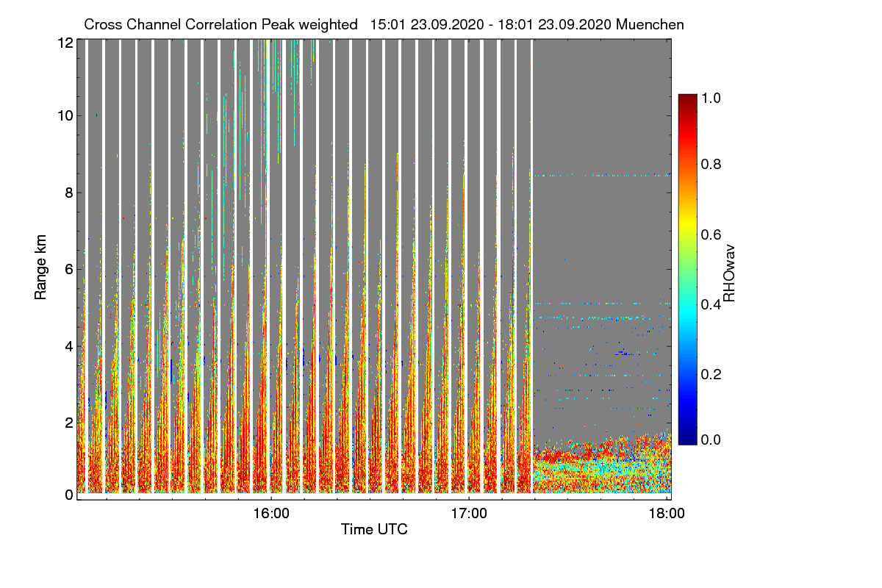This screenshot has width=882, height=588.
Task: Click the y-axis tick label 12
Action: point(65,43)
